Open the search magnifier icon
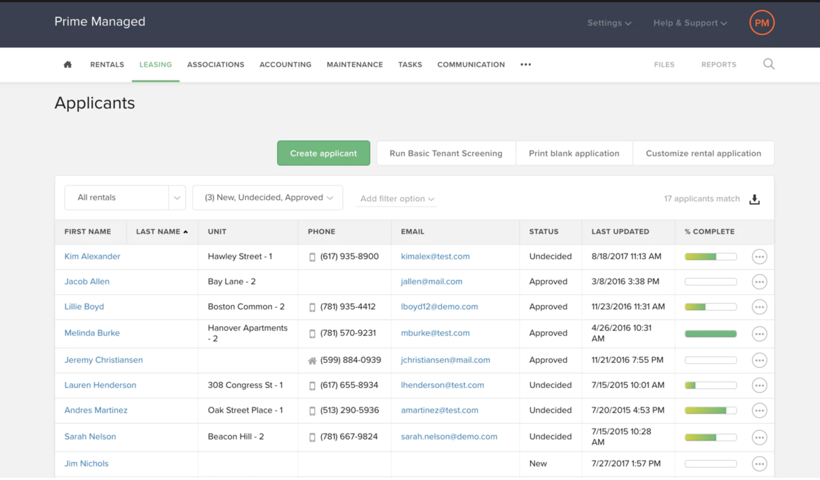 768,64
